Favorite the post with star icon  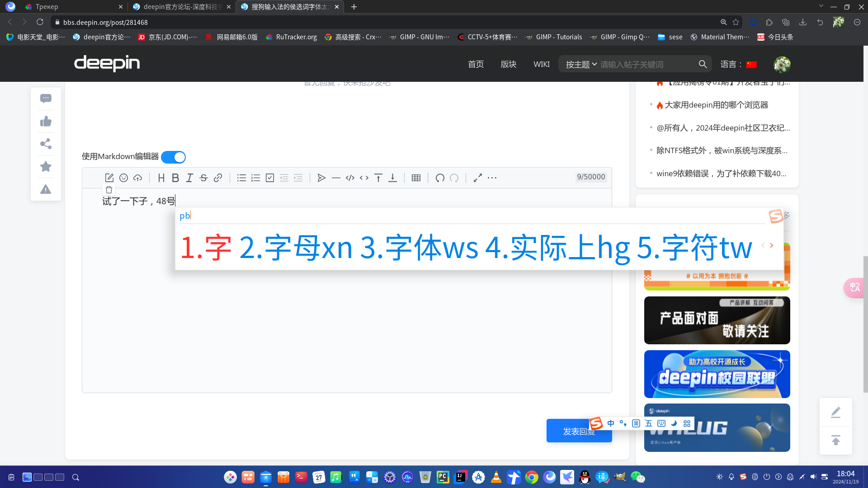click(46, 167)
